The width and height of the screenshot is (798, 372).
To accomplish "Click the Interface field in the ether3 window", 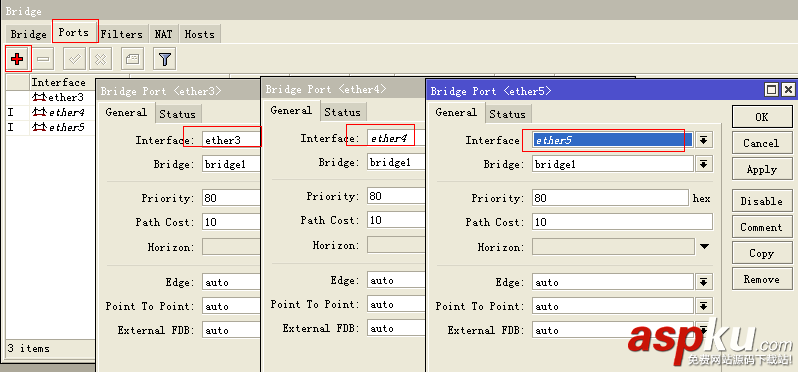I will pyautogui.click(x=231, y=140).
